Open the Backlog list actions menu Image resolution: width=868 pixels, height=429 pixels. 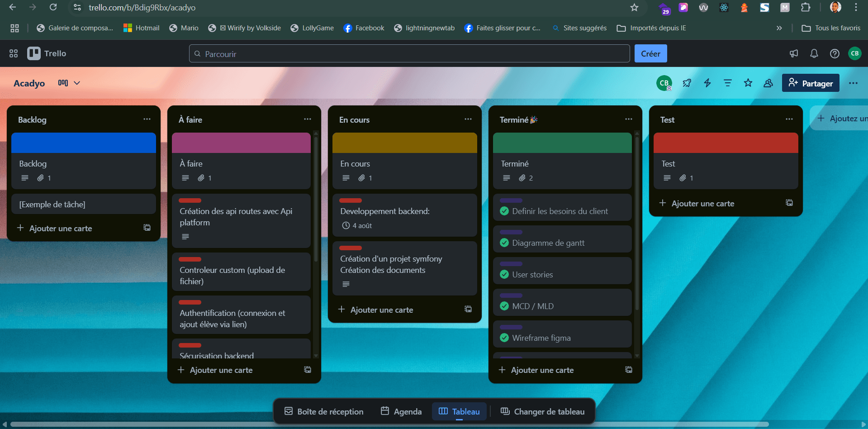(x=147, y=119)
